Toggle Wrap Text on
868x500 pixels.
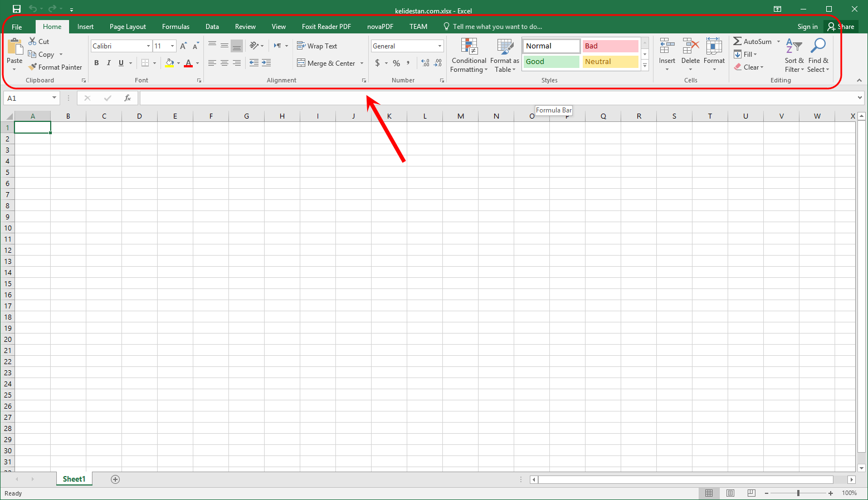coord(317,46)
